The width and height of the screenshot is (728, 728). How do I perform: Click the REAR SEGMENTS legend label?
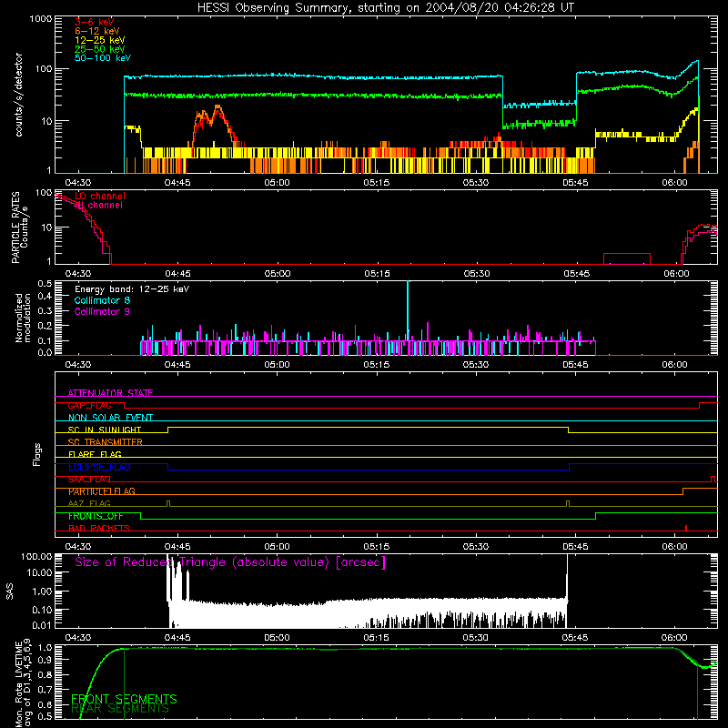coord(120,709)
